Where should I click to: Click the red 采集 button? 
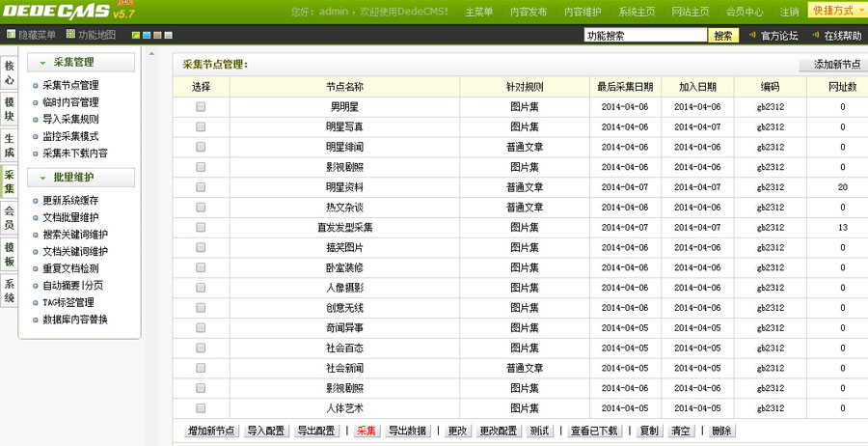click(x=366, y=432)
